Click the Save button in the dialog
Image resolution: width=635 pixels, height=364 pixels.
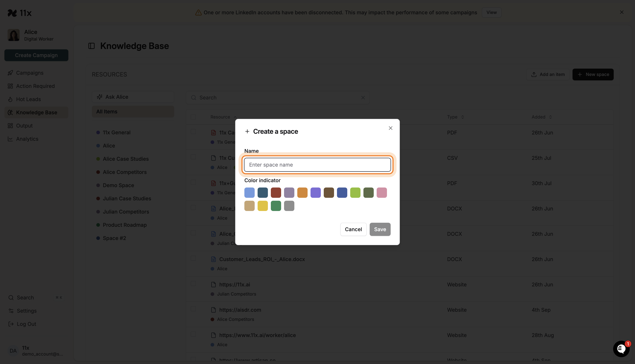[380, 229]
